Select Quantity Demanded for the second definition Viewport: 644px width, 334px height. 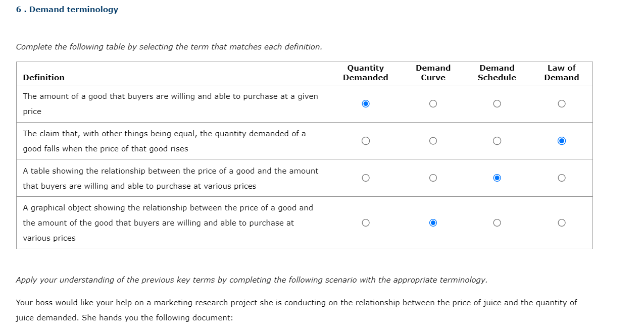tap(366, 141)
